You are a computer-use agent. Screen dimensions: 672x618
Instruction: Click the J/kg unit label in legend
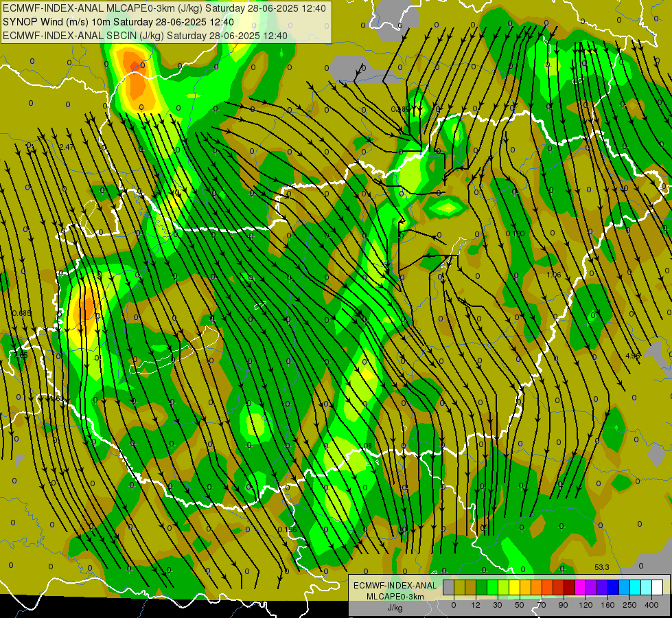(x=395, y=608)
